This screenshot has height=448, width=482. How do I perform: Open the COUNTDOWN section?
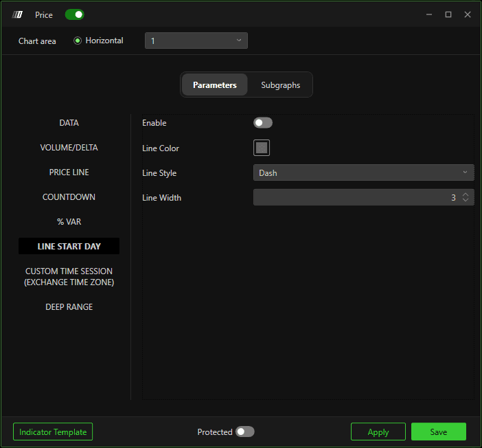[69, 197]
